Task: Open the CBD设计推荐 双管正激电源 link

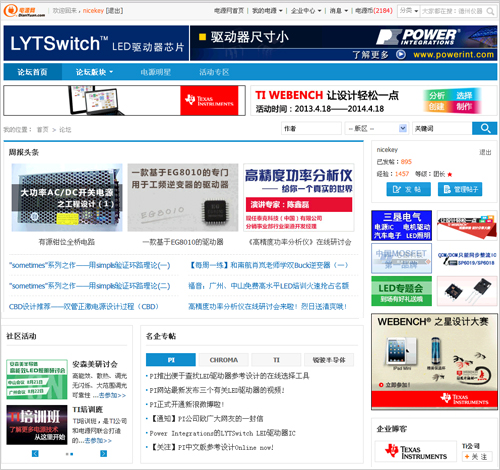Action: click(84, 307)
